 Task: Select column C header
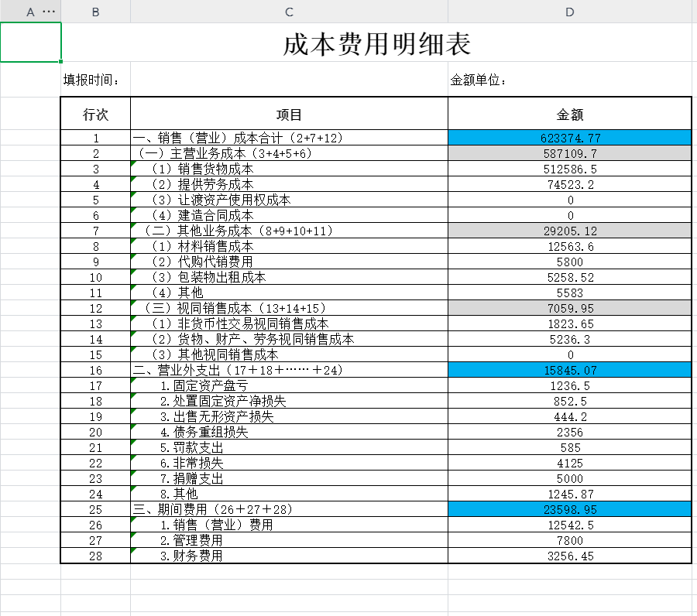pos(289,12)
